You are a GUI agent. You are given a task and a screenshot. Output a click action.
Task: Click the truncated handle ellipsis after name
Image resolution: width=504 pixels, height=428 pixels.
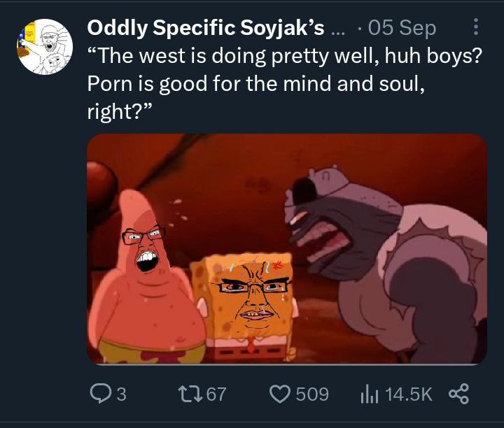pos(337,29)
